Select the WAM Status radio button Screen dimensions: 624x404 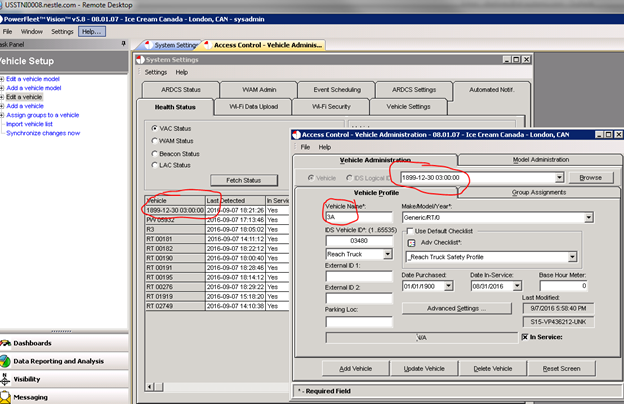[153, 141]
